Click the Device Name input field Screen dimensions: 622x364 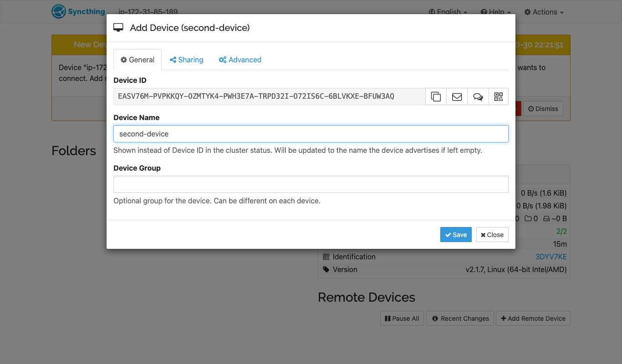pyautogui.click(x=311, y=134)
